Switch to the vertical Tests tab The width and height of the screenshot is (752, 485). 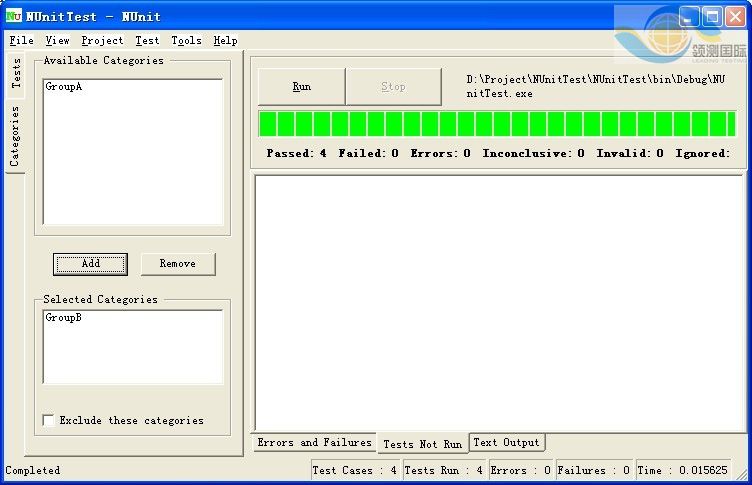tap(16, 73)
